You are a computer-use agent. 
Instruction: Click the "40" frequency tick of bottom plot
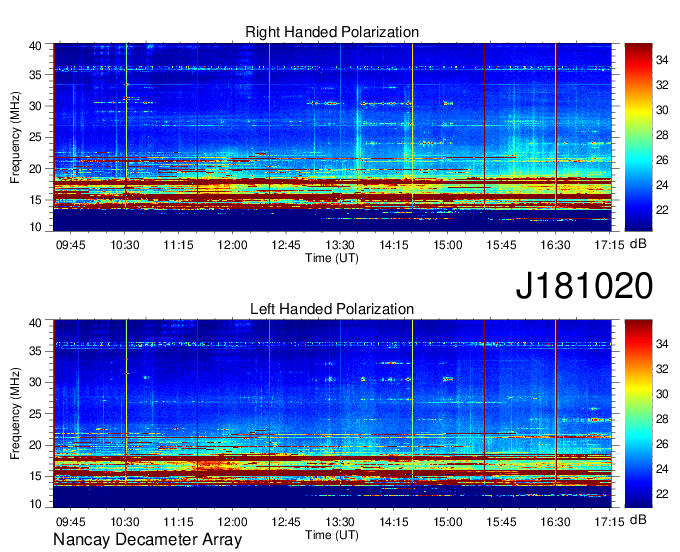click(x=35, y=323)
